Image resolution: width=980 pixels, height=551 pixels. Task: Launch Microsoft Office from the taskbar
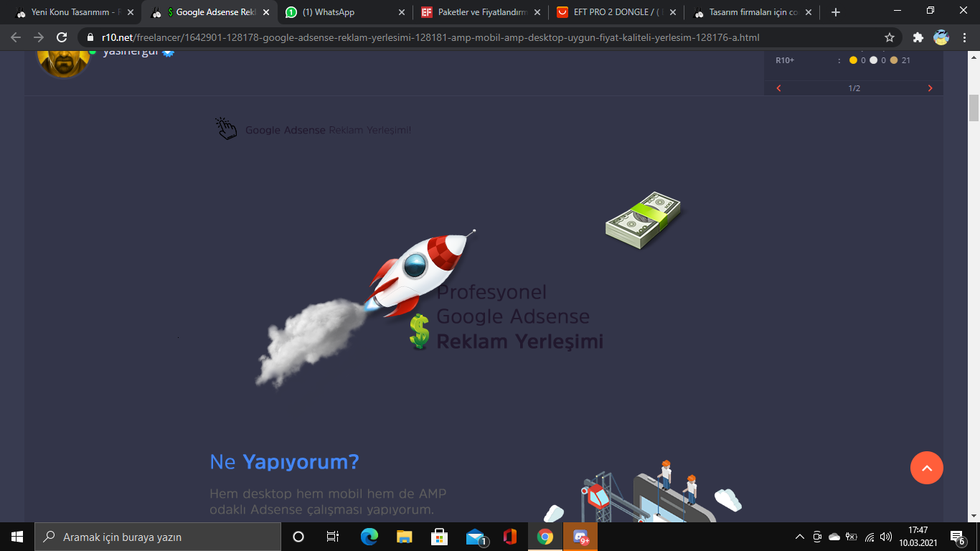click(x=510, y=537)
